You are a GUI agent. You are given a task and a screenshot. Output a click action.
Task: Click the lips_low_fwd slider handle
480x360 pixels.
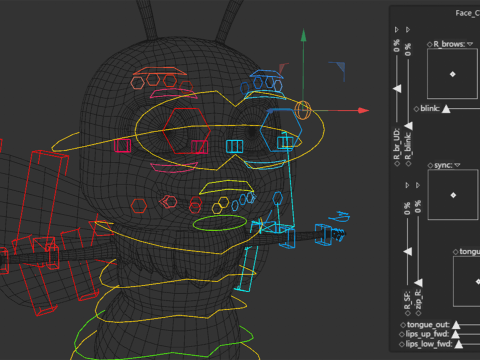point(459,344)
